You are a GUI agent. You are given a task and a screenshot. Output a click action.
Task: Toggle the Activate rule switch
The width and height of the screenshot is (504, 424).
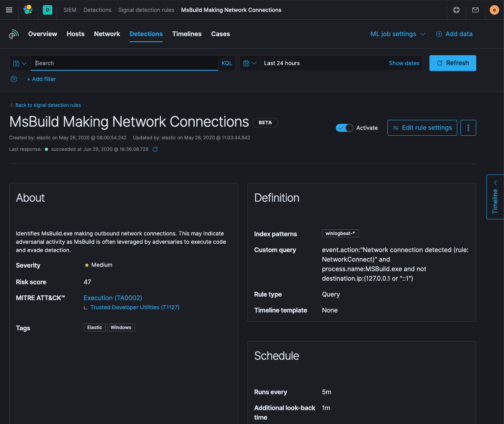coord(345,128)
